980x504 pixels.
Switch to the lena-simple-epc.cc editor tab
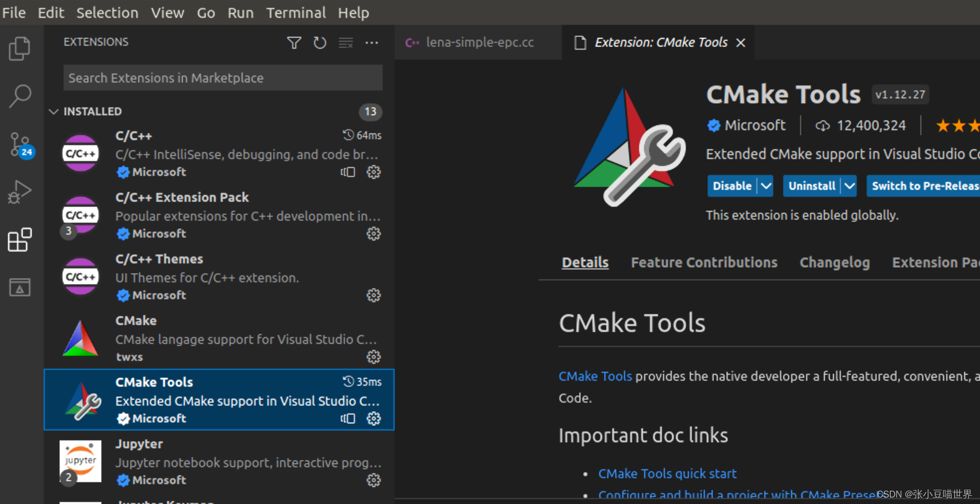pyautogui.click(x=479, y=43)
